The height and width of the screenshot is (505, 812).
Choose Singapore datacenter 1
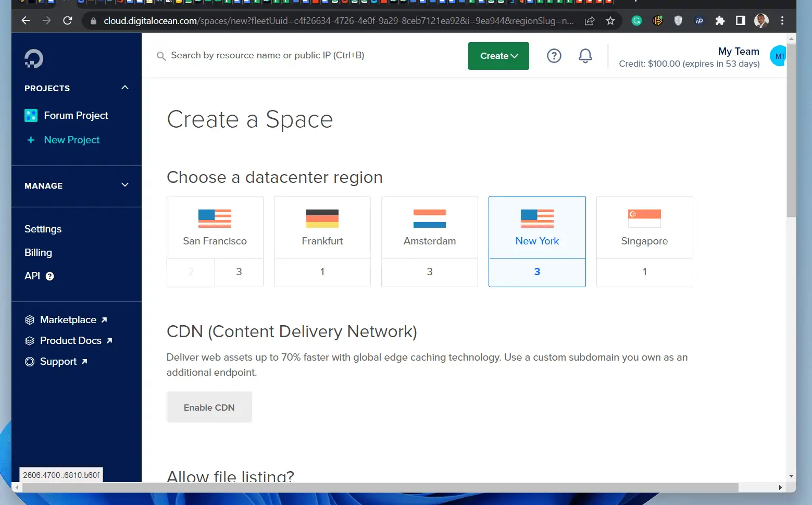pos(644,272)
